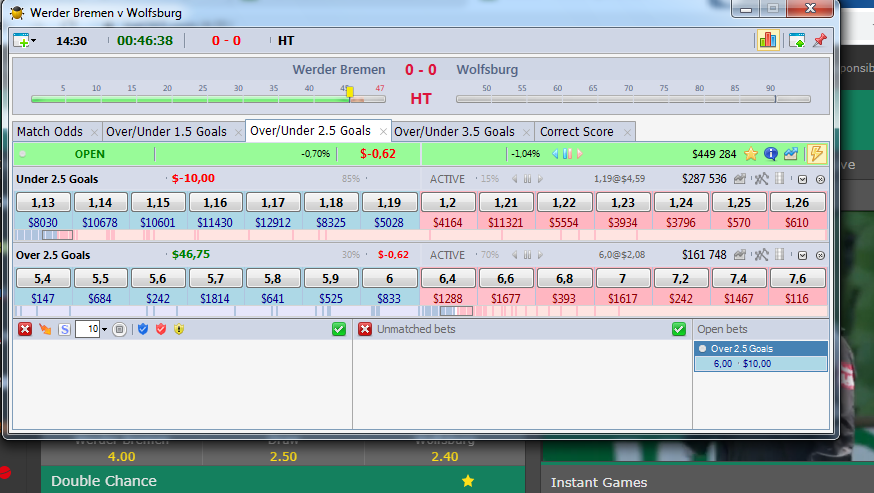The width and height of the screenshot is (874, 493).
Task: Click the stake amount field showing 10
Action: pos(88,329)
